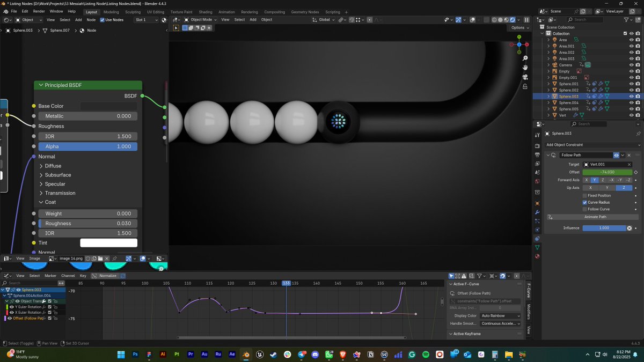
Task: Open the Tool properties tab icon
Action: pos(537,135)
